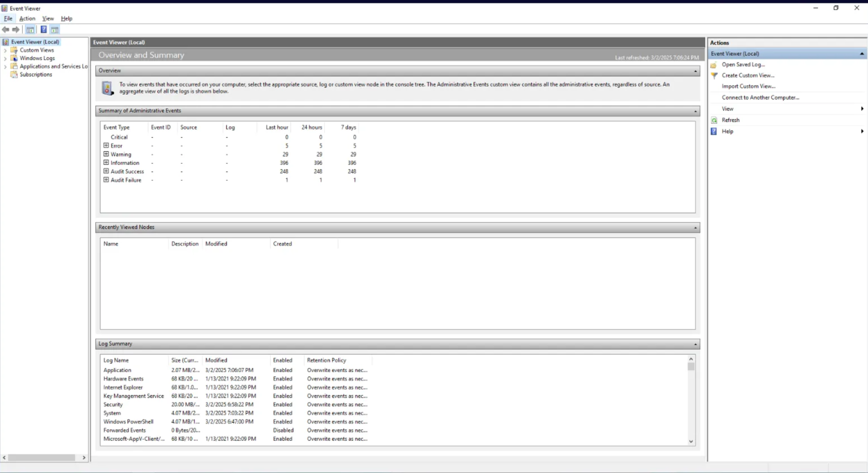The height and width of the screenshot is (473, 868).
Task: Select the Microsoft-AppV-Client log row
Action: coord(236,439)
